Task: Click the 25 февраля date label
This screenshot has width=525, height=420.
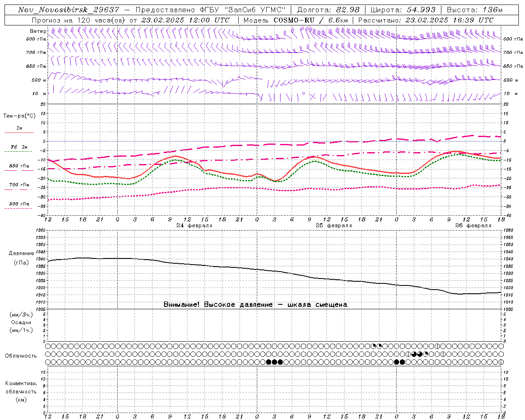Action: pos(334,226)
